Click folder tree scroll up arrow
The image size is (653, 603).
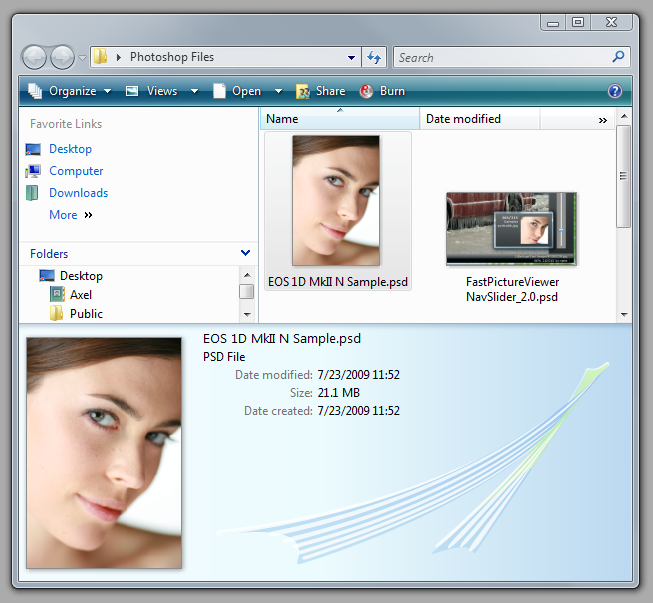point(247,275)
